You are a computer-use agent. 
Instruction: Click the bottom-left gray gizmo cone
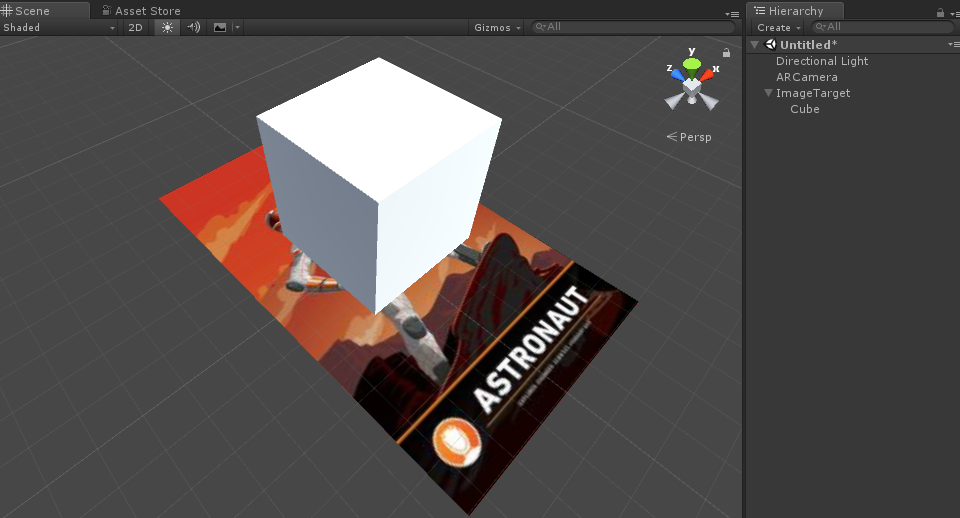tap(675, 101)
